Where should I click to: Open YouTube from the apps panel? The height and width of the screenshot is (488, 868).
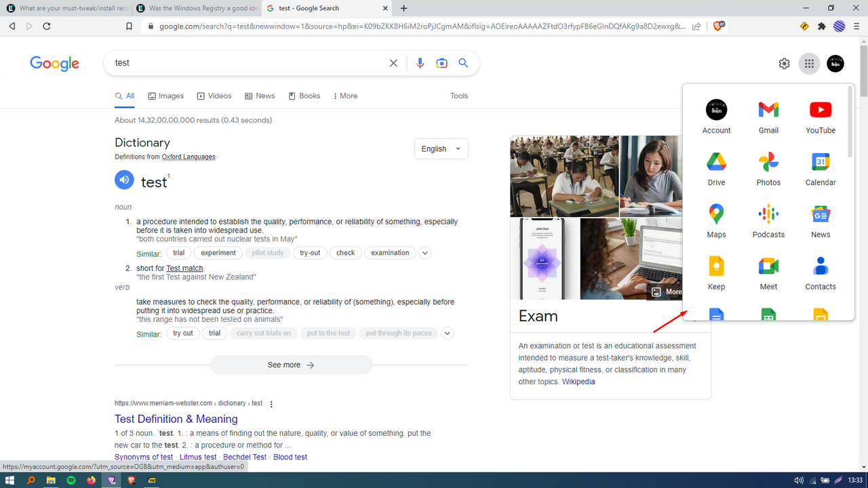(821, 117)
